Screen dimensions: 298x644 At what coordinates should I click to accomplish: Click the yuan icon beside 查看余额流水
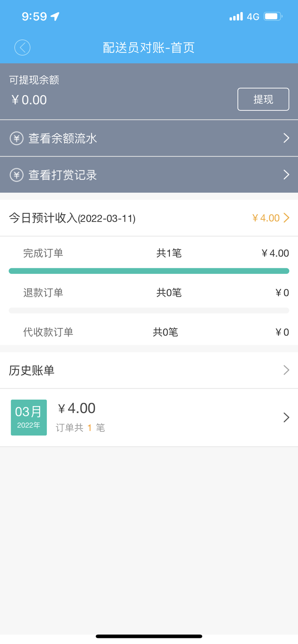click(x=16, y=138)
